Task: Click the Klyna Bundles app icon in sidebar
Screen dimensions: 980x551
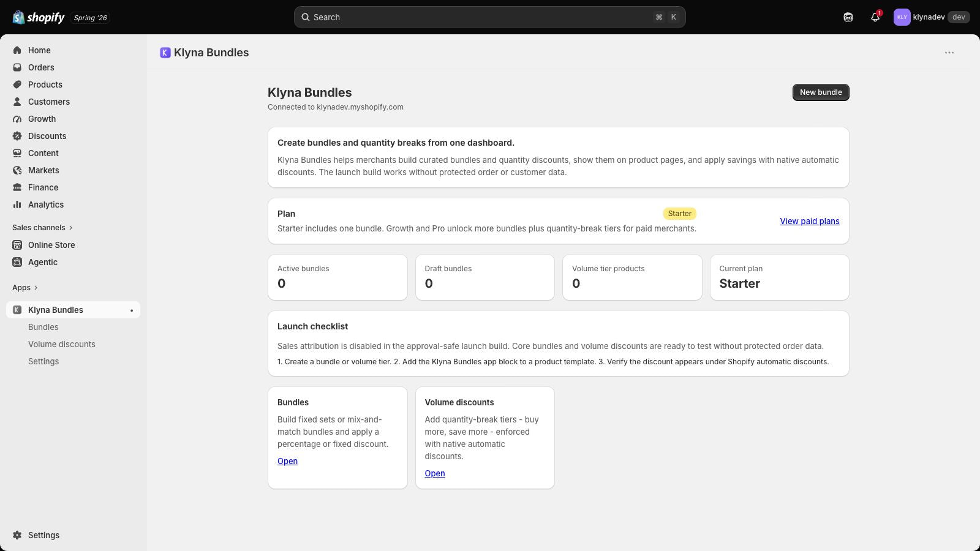Action: 17,310
